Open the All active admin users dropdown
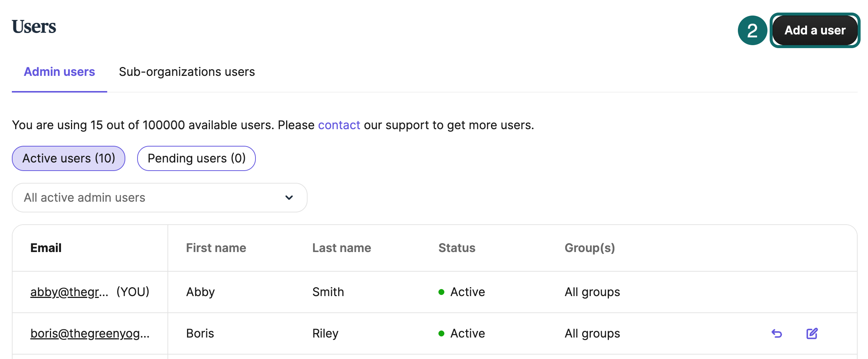The image size is (868, 359). point(159,198)
